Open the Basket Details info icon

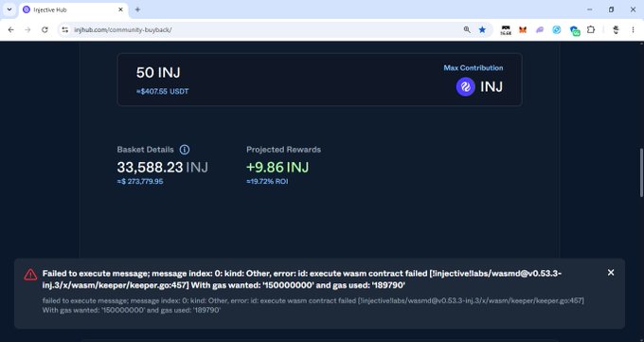coord(185,150)
